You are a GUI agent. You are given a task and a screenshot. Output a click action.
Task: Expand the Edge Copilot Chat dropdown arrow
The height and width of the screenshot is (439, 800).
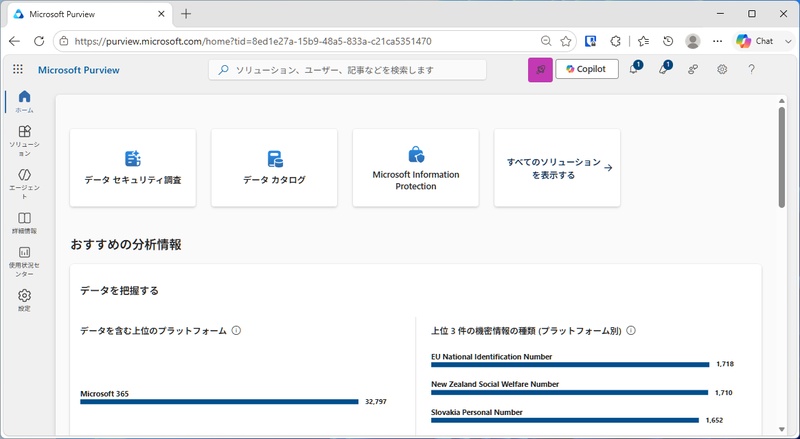pyautogui.click(x=788, y=41)
